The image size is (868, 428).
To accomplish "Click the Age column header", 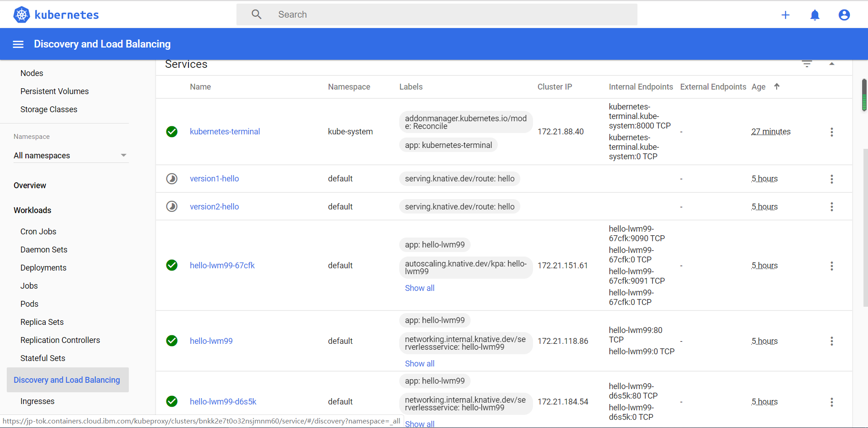I will (759, 87).
